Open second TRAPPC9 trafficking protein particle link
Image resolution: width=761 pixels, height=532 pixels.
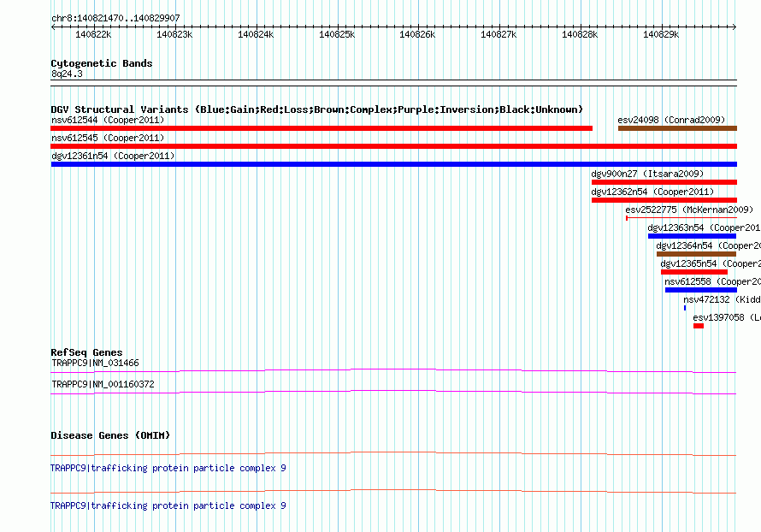coord(168,505)
